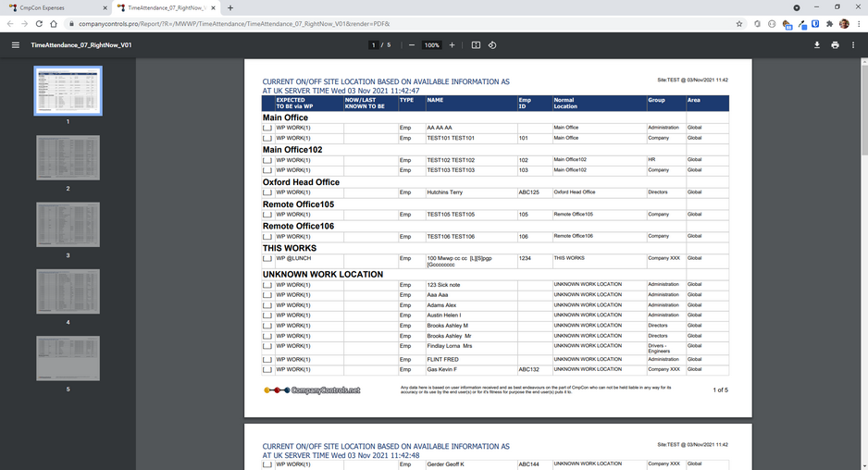
Task: Download the PDF report
Action: 816,45
